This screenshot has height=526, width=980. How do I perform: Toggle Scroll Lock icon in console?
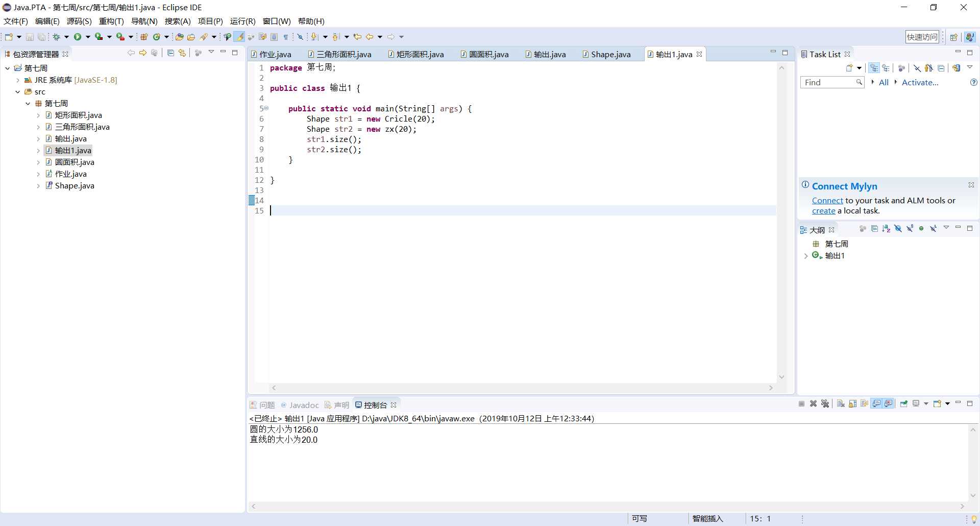coord(852,404)
